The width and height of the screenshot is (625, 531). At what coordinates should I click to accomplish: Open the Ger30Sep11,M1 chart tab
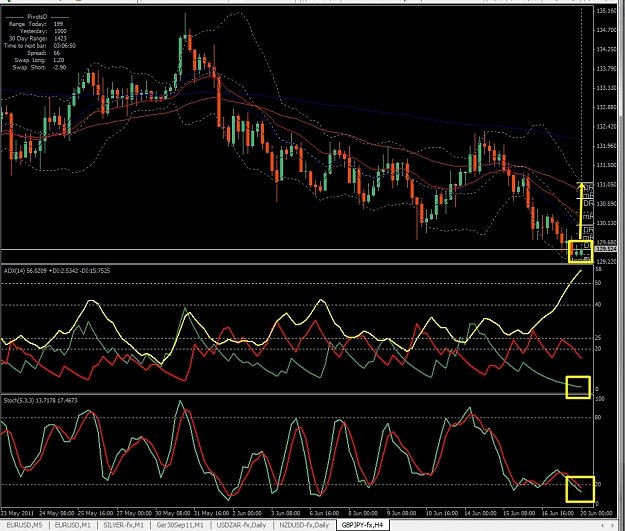click(180, 525)
